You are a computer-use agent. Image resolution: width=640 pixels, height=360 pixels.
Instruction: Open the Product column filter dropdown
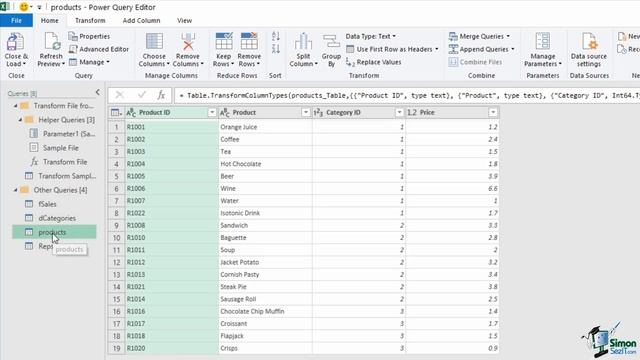[306, 113]
